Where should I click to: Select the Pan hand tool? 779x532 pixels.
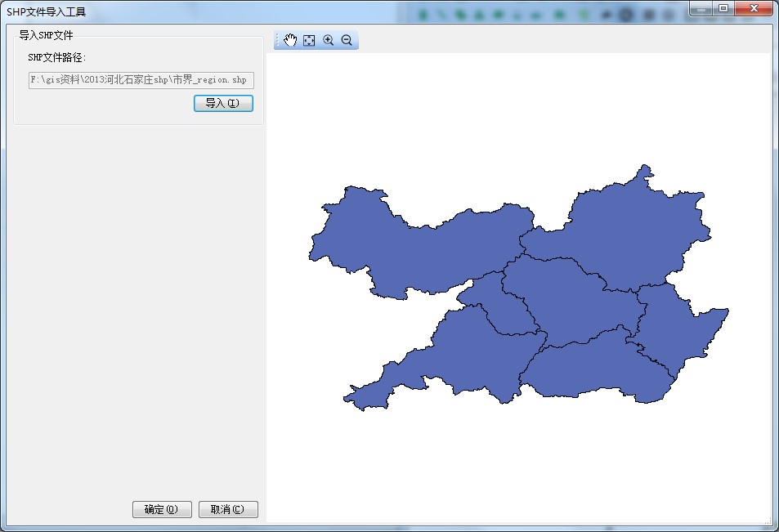click(290, 41)
